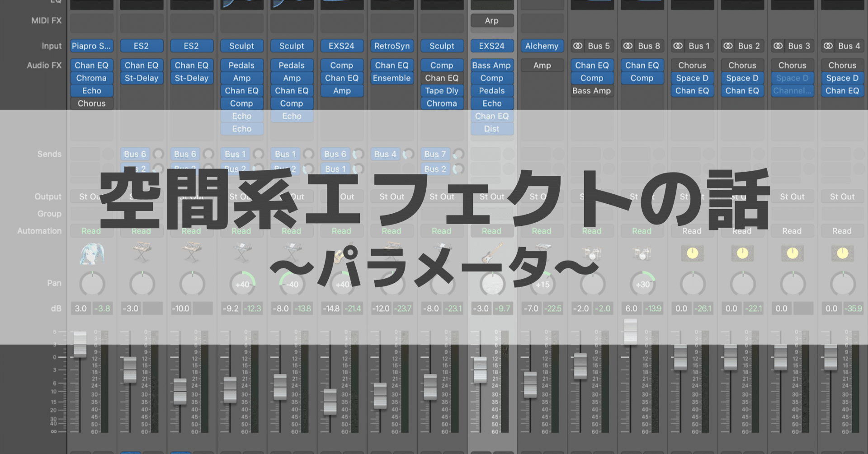868x454 pixels.
Task: Toggle stereo format icon beside Bus 4 input
Action: pyautogui.click(x=828, y=46)
